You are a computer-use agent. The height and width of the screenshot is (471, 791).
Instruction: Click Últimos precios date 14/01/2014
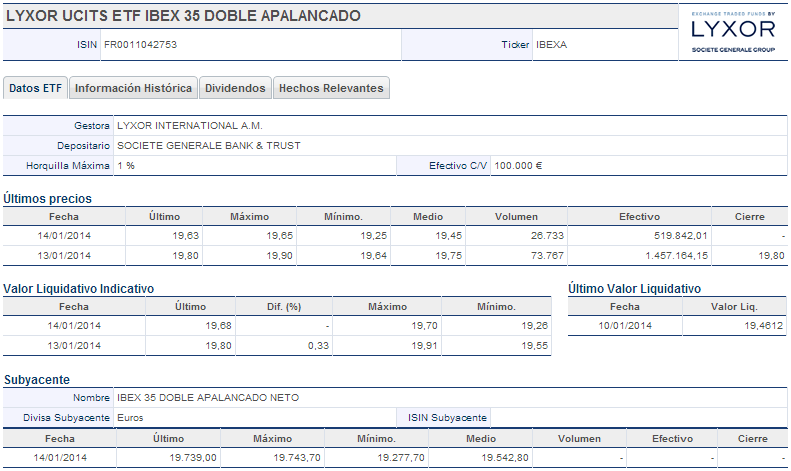point(64,236)
